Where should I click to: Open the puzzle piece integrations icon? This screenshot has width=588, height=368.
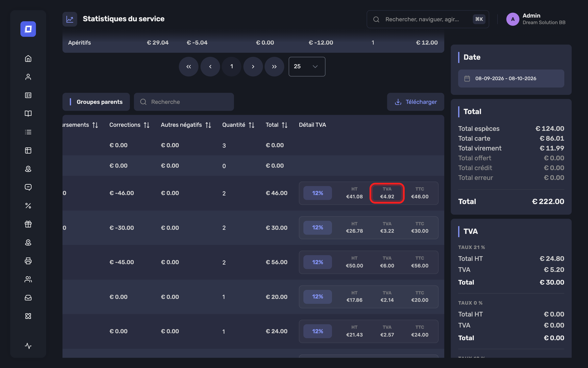pyautogui.click(x=28, y=316)
